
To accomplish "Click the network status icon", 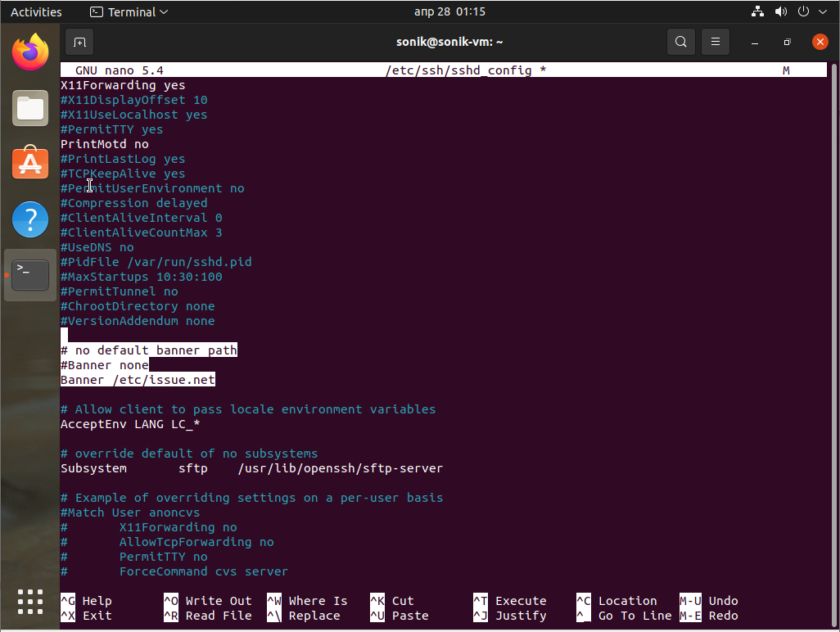I will (757, 12).
